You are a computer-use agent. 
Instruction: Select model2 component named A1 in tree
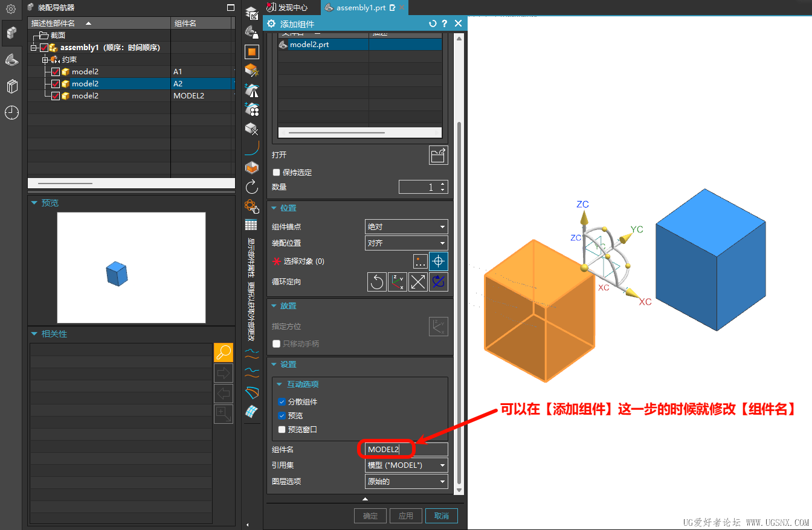click(x=85, y=72)
